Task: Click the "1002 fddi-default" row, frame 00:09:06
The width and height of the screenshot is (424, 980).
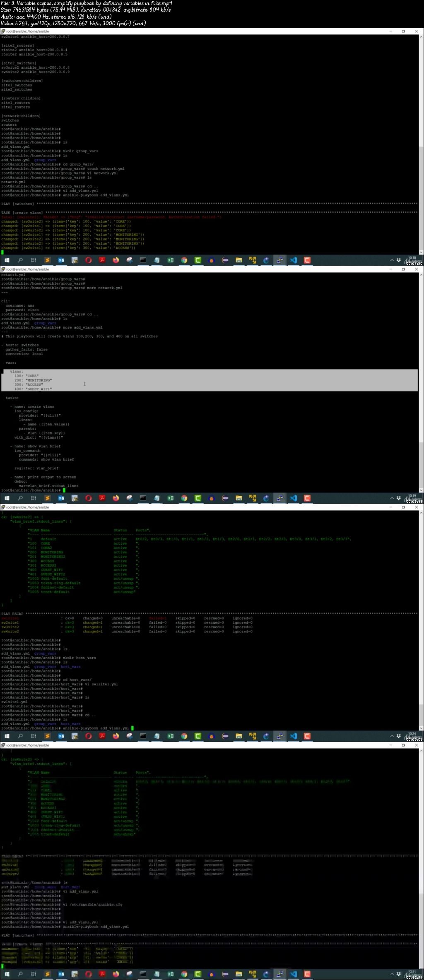Action: (x=84, y=579)
